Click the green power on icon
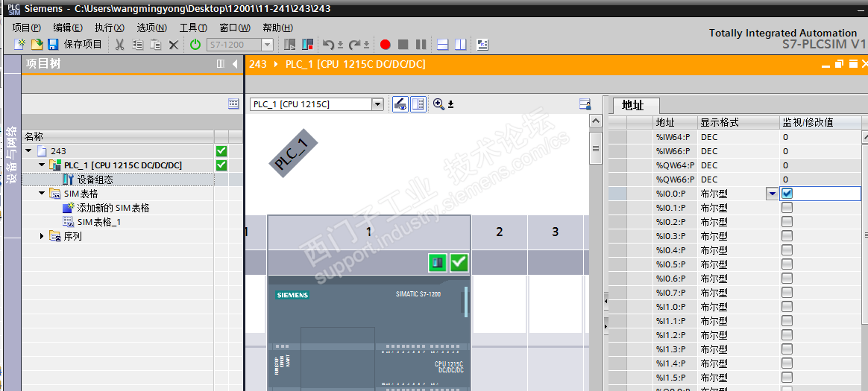The image size is (868, 391). point(195,45)
